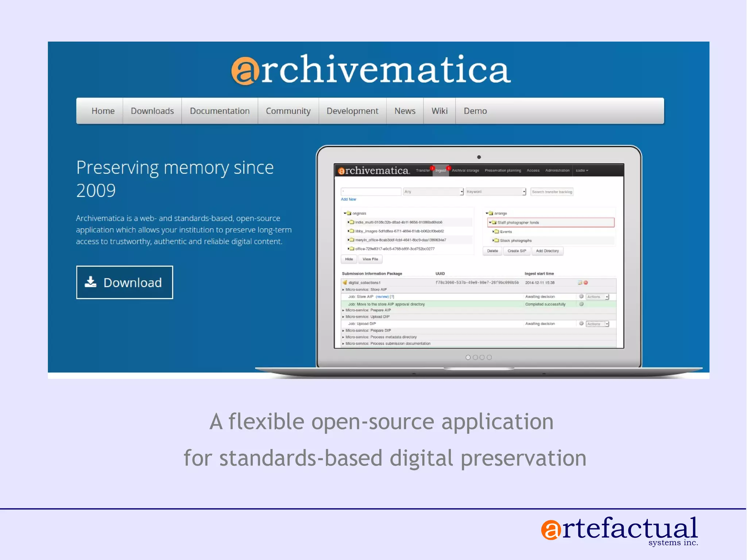Click the digital_collections1 package icon
This screenshot has width=747, height=560.
(x=345, y=282)
